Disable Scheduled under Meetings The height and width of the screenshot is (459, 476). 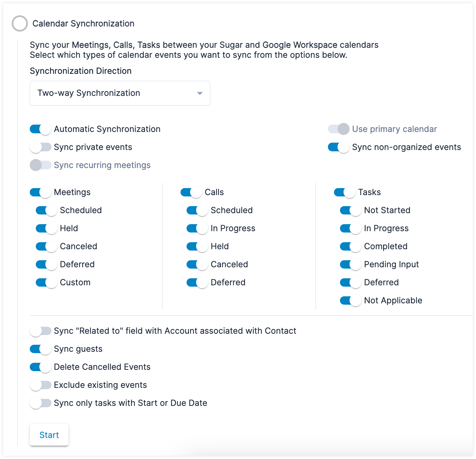click(x=46, y=210)
